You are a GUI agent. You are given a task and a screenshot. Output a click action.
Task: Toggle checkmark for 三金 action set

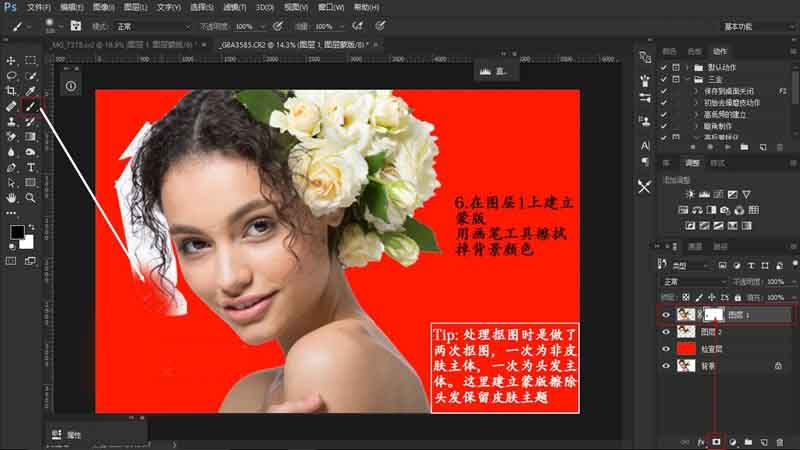(663, 79)
